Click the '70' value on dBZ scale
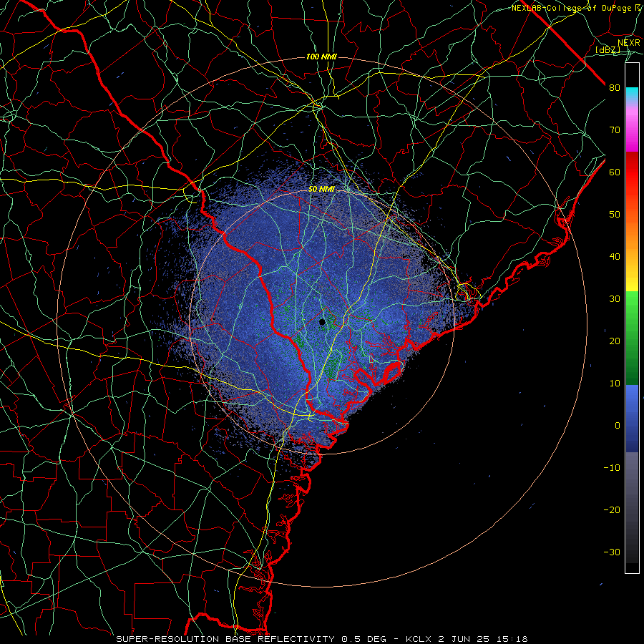Screen dimensions: 644x644 click(615, 130)
